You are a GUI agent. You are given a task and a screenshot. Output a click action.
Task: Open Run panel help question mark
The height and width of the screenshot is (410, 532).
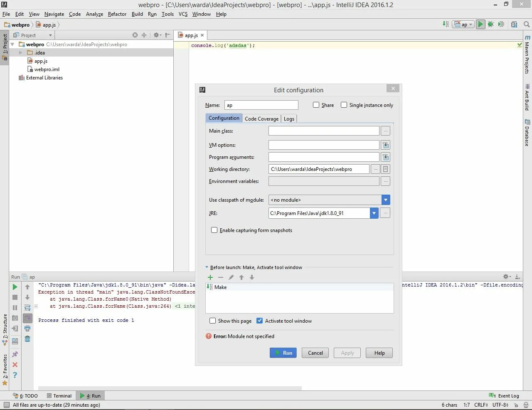[15, 375]
